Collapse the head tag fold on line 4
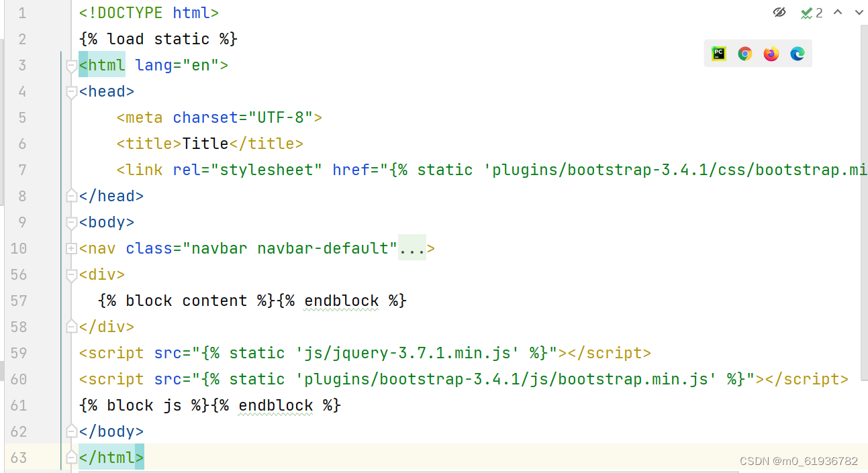The image size is (868, 473). point(72,92)
